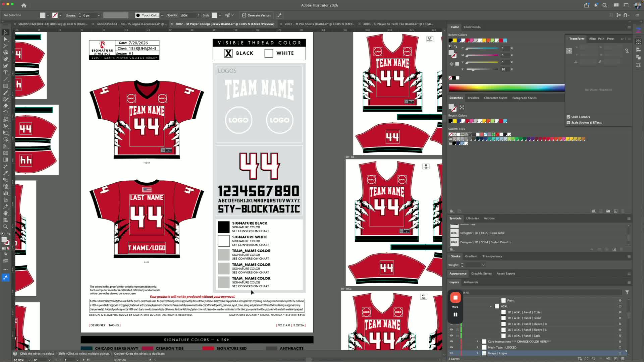The width and height of the screenshot is (644, 362).
Task: Select the Paintbrush tool
Action: tap(5, 93)
